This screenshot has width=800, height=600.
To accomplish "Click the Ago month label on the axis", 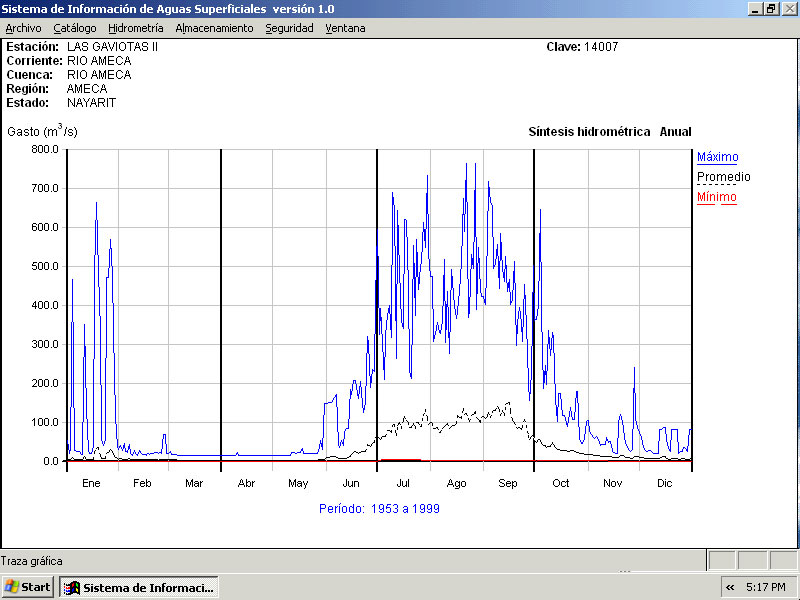I will (x=456, y=483).
